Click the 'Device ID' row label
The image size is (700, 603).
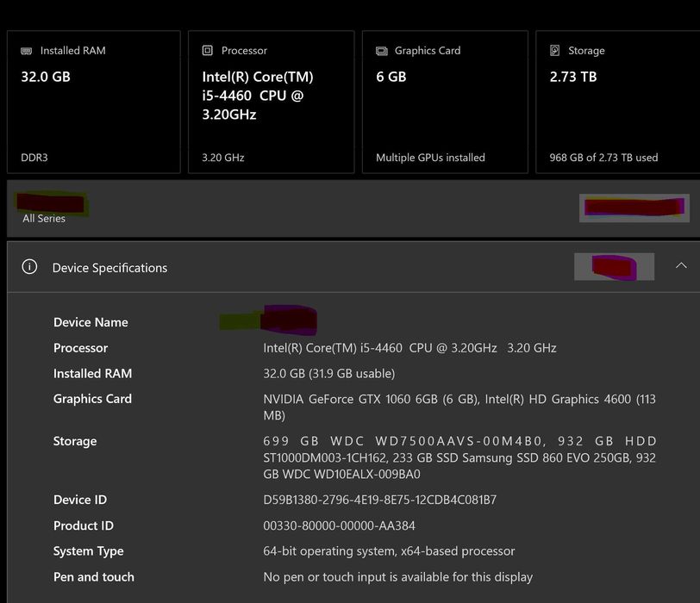(x=80, y=500)
